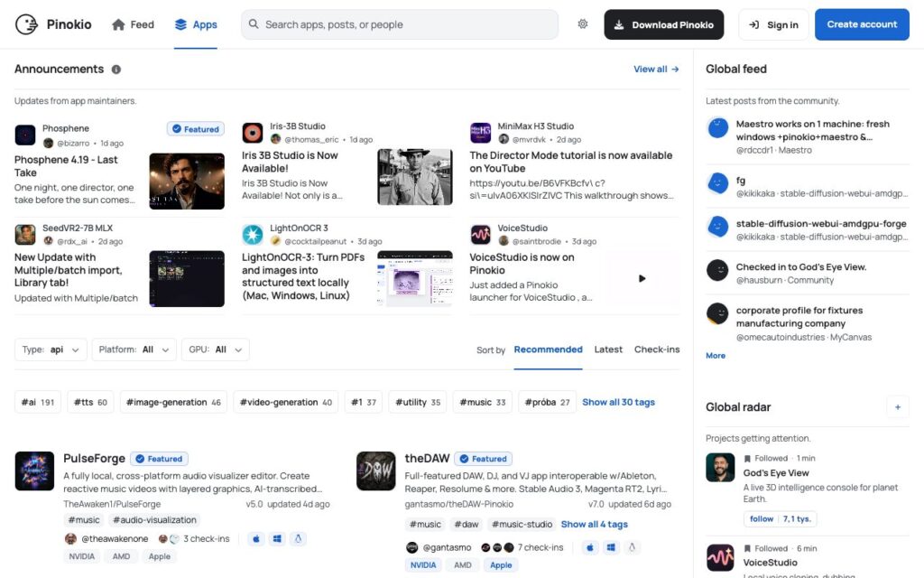This screenshot has width=924, height=578.
Task: Open the PulseForge app icon
Action: coord(34,471)
